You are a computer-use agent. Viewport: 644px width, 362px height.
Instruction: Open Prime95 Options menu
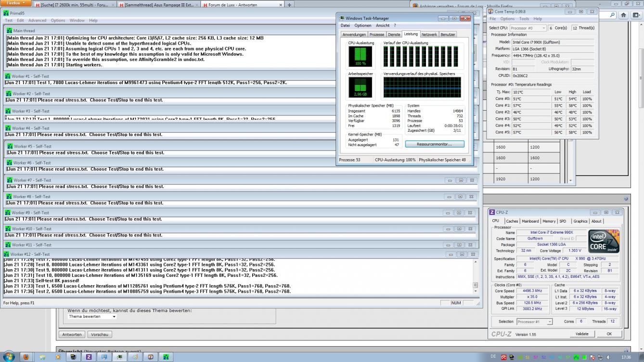[x=58, y=20]
